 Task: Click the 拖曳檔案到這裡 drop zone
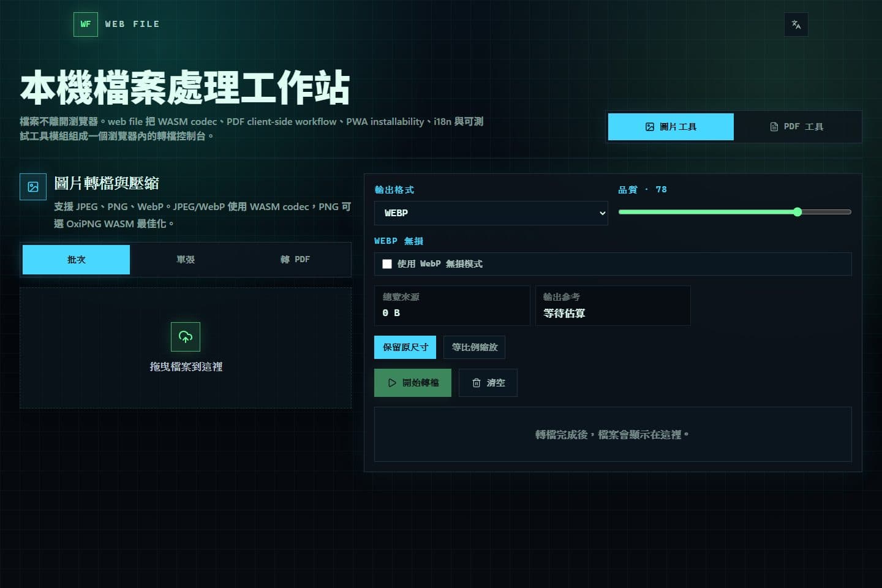186,348
